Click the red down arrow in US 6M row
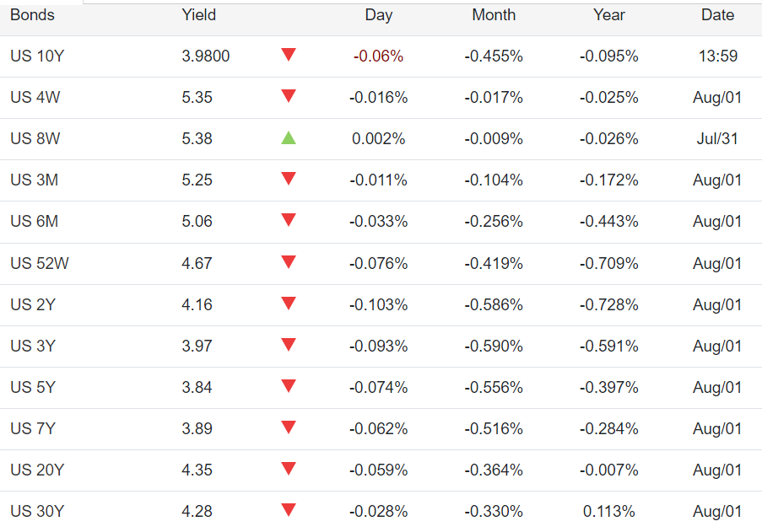Screen dimensions: 762x532 click(x=289, y=219)
